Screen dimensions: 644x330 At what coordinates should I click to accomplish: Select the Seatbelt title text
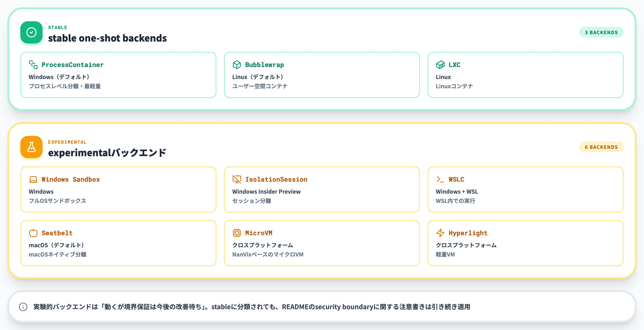click(57, 233)
